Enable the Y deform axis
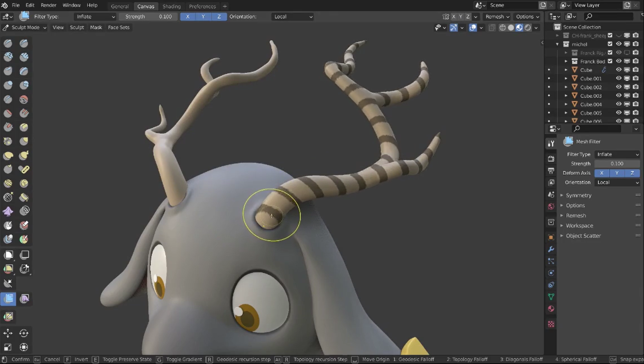The image size is (644, 364). click(617, 173)
